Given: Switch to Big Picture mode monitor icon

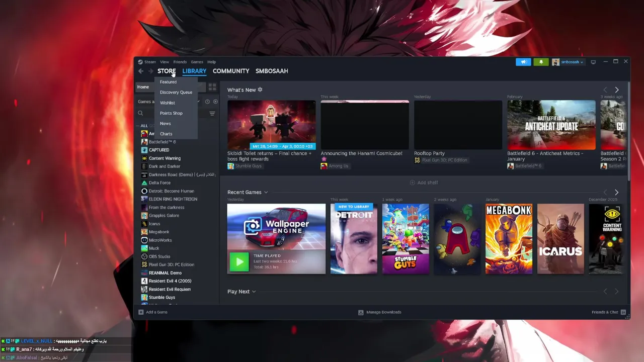Looking at the screenshot, I should [593, 62].
